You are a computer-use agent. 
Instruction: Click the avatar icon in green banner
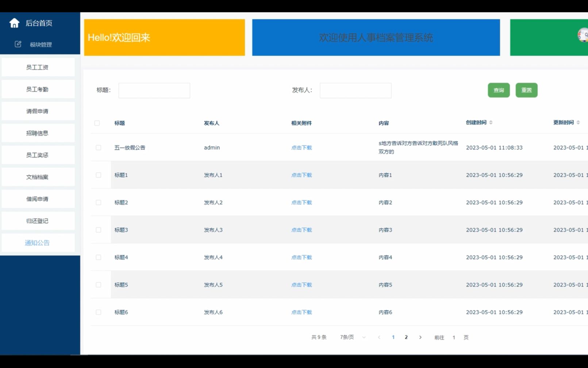click(x=583, y=35)
